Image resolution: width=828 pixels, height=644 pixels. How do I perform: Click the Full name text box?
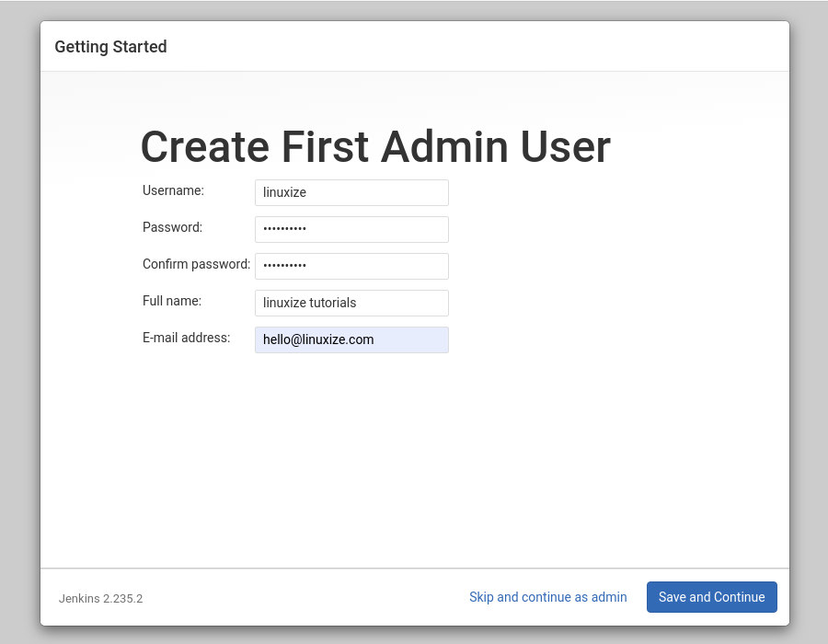pos(351,303)
